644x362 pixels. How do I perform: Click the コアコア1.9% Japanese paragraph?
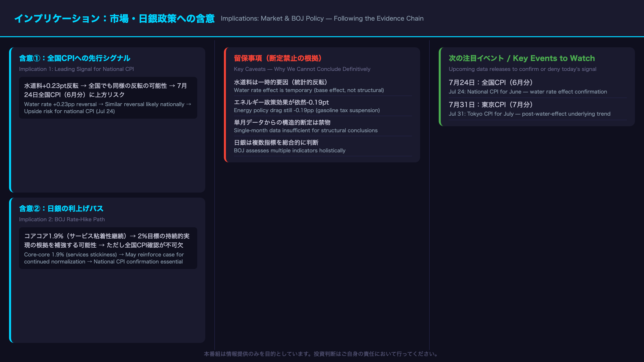tap(107, 241)
